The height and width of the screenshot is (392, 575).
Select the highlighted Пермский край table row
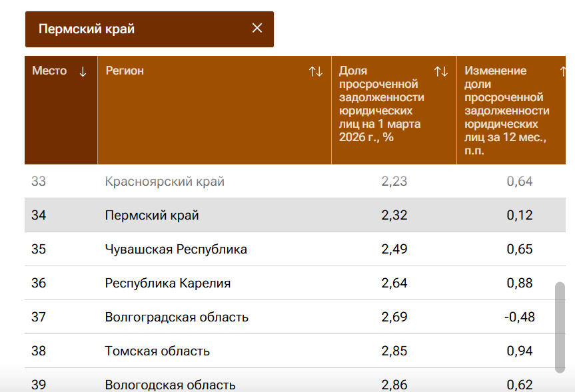point(152,216)
